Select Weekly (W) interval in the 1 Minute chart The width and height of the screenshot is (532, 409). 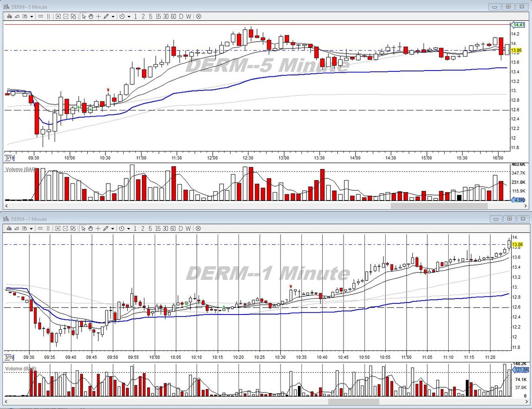188,228
